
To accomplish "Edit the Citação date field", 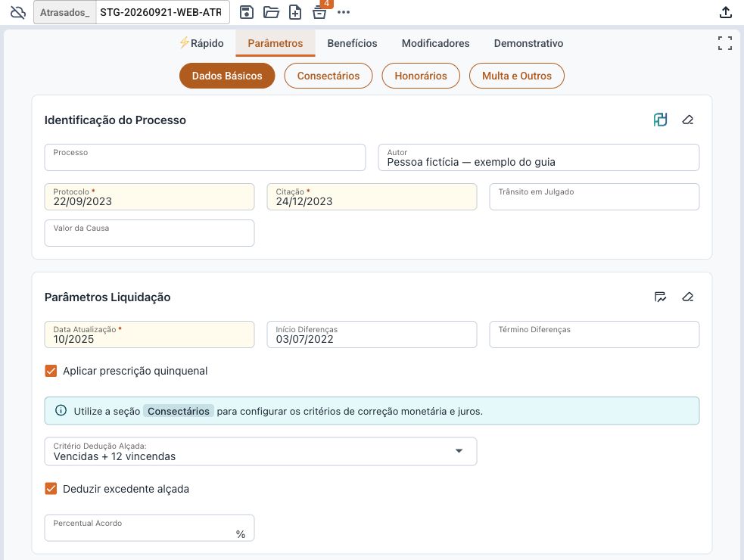I will (x=372, y=197).
